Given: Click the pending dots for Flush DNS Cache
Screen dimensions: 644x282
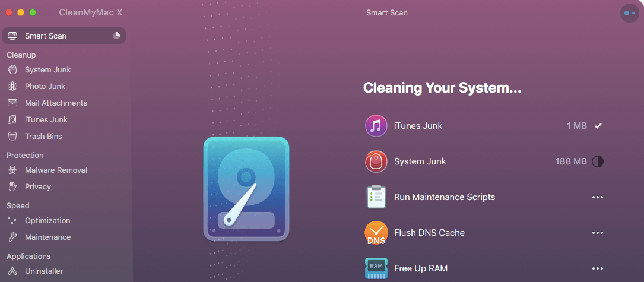Looking at the screenshot, I should [598, 233].
